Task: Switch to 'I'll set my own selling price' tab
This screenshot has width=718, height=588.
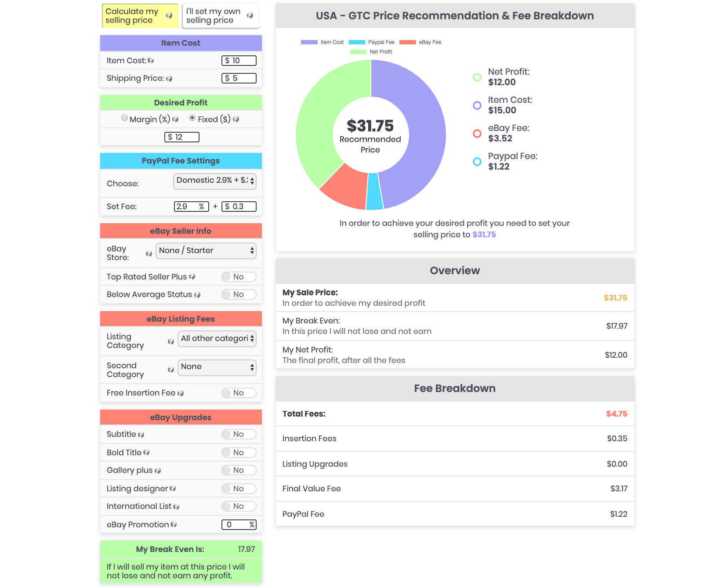Action: 221,16
